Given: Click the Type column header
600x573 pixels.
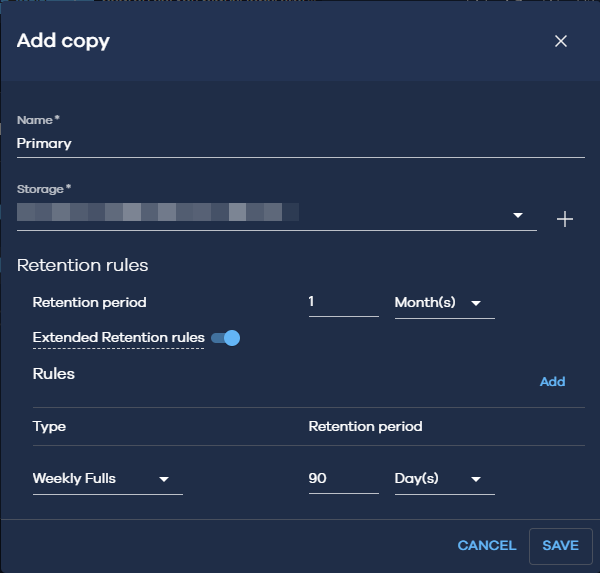Looking at the screenshot, I should [49, 426].
